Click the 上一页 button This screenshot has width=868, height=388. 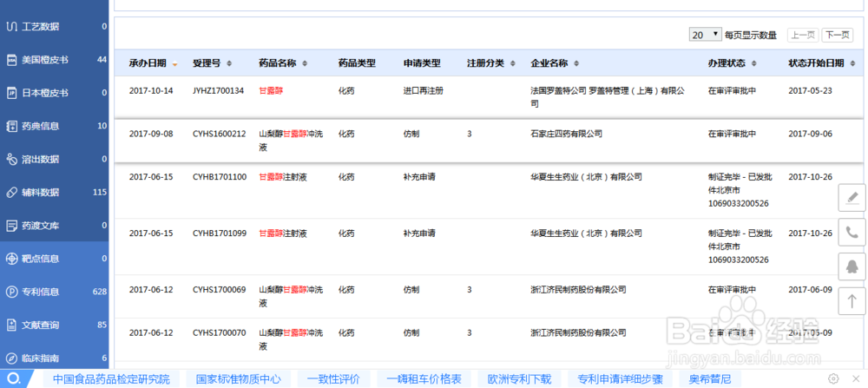point(803,35)
